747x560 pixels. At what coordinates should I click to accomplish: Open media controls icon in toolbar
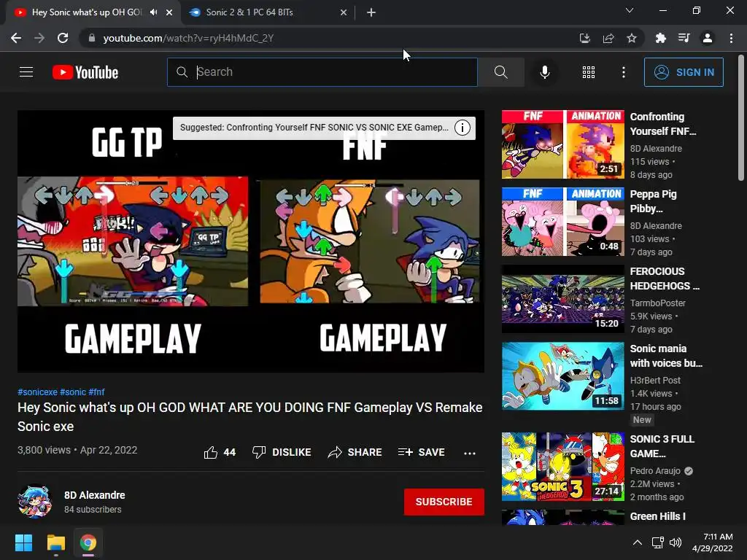(684, 38)
